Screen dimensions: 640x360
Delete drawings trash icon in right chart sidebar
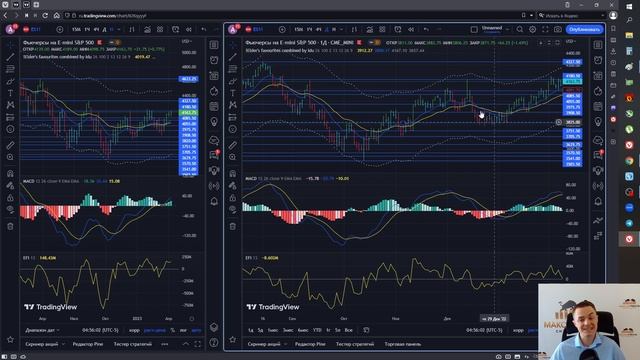coord(233,226)
